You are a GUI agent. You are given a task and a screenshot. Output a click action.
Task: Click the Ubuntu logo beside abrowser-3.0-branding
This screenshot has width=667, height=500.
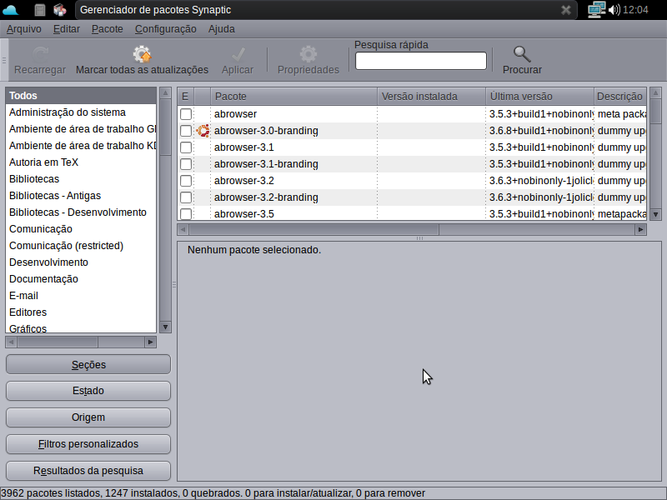tap(203, 131)
